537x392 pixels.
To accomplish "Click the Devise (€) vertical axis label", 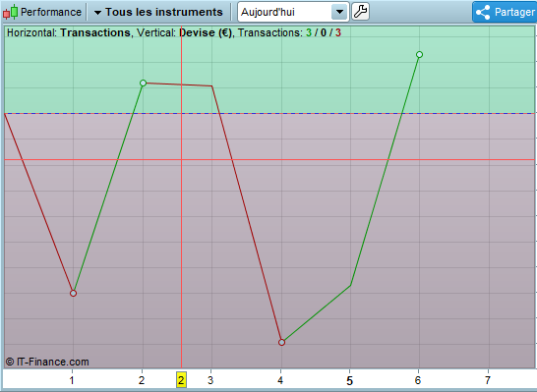I will coord(206,32).
